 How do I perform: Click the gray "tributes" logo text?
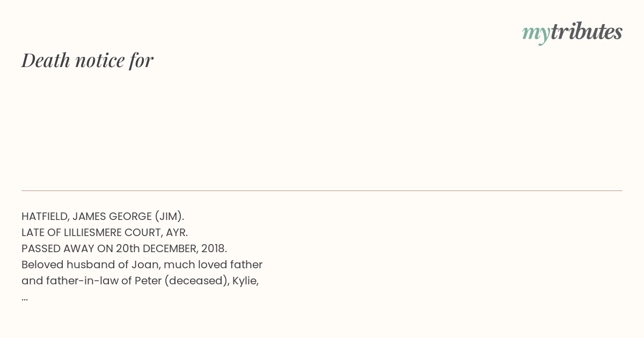587,31
